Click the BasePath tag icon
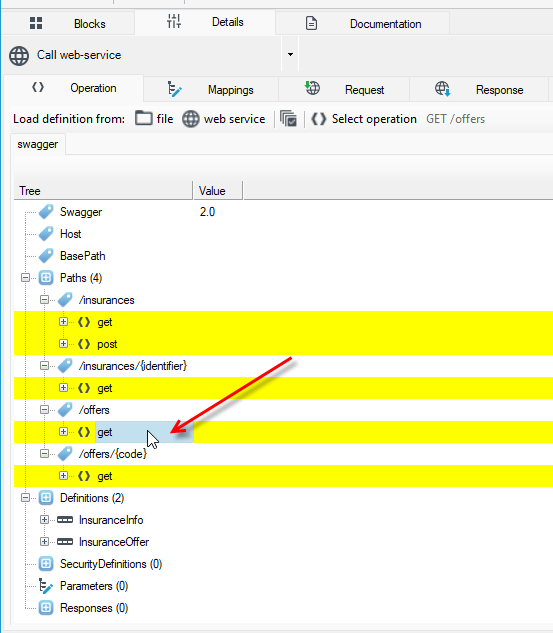553x633 pixels. pyautogui.click(x=46, y=256)
